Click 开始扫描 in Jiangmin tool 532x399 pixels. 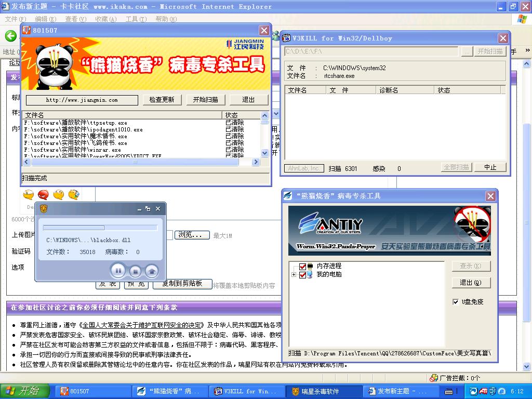click(x=205, y=100)
